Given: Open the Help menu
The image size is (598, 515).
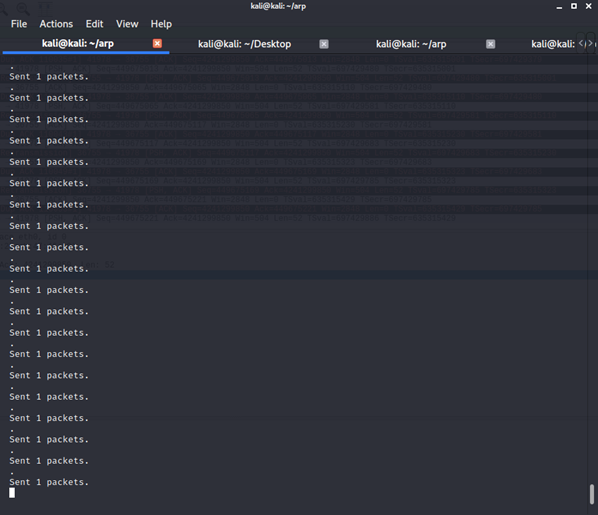Looking at the screenshot, I should click(x=161, y=24).
